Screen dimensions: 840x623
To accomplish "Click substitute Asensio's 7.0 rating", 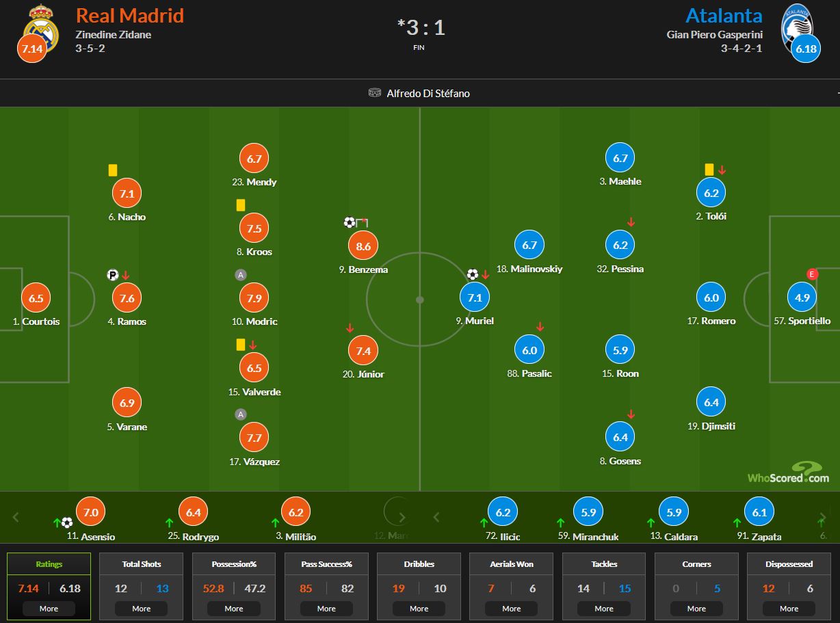I will point(90,512).
